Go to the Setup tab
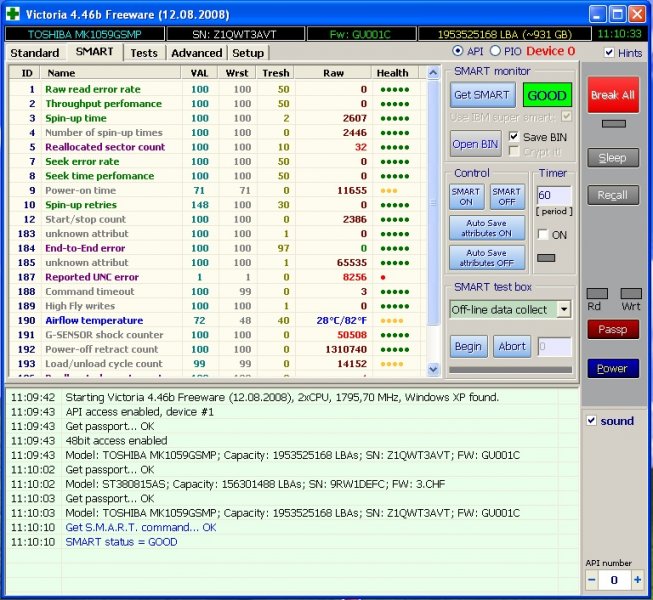The height and width of the screenshot is (600, 653). [x=248, y=52]
